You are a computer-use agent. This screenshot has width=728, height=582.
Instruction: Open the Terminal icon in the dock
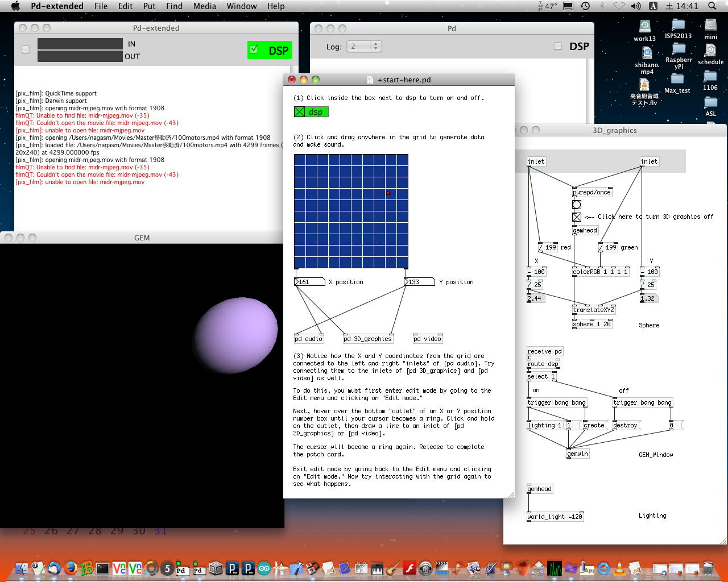click(x=103, y=568)
